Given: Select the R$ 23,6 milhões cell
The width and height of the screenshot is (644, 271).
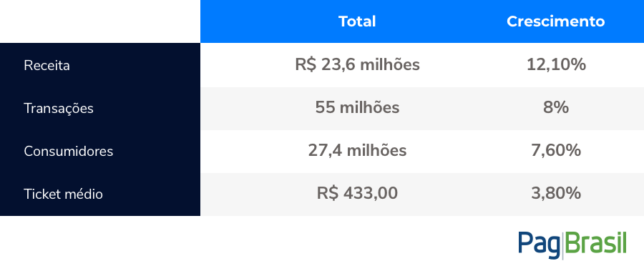Looking at the screenshot, I should click(x=357, y=65).
